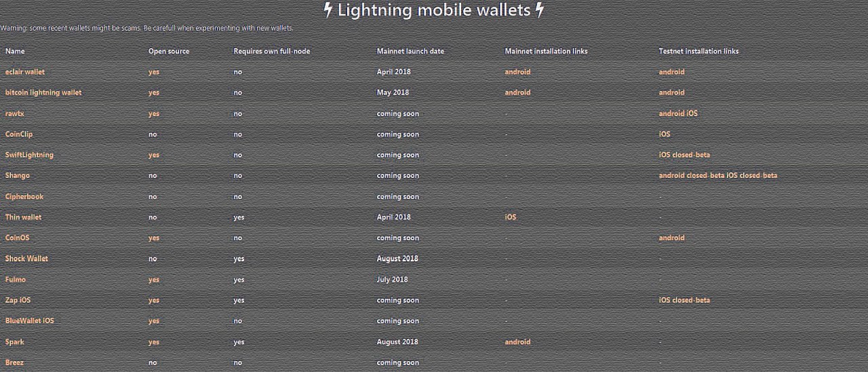The width and height of the screenshot is (868, 372).
Task: Visit the Shango wallet link
Action: click(x=18, y=176)
